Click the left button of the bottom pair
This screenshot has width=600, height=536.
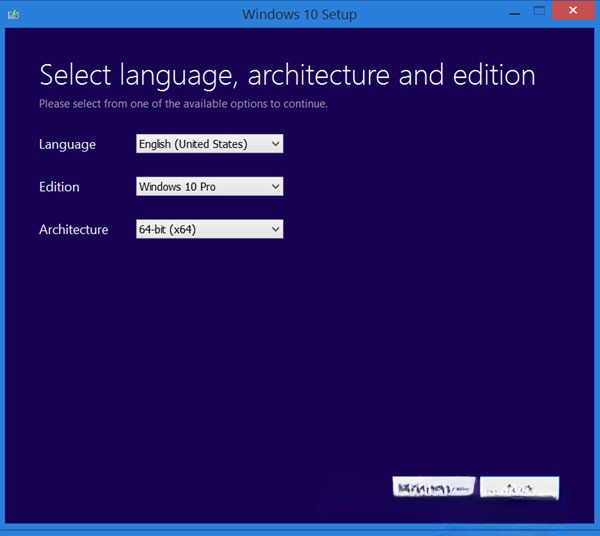point(434,487)
